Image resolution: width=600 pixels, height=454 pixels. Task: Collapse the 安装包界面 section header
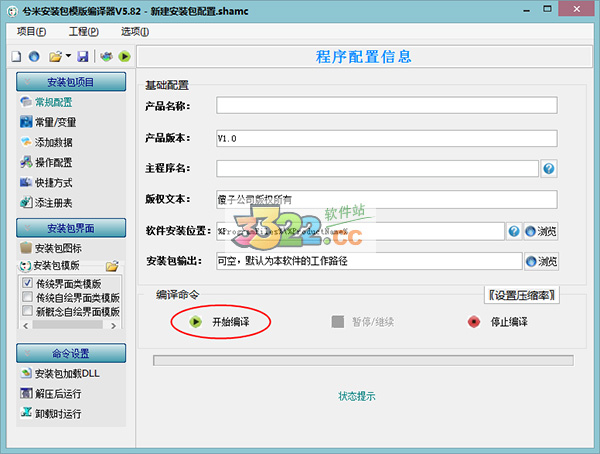[x=71, y=228]
